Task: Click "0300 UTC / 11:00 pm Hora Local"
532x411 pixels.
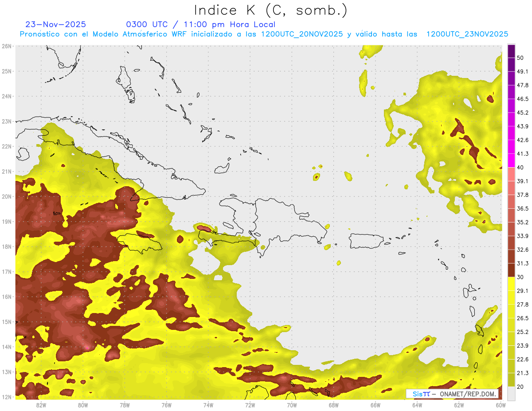Action: pyautogui.click(x=201, y=24)
